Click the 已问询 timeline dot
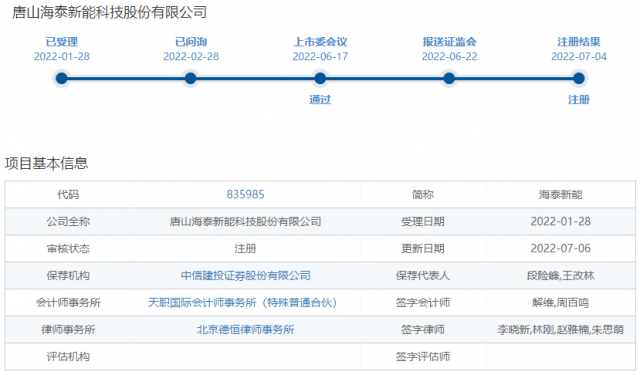The width and height of the screenshot is (640, 375). point(191,78)
